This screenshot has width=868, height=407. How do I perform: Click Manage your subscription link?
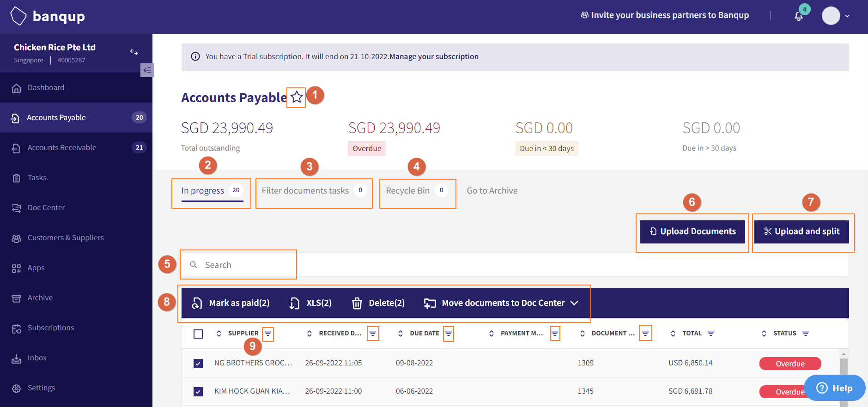tap(434, 56)
